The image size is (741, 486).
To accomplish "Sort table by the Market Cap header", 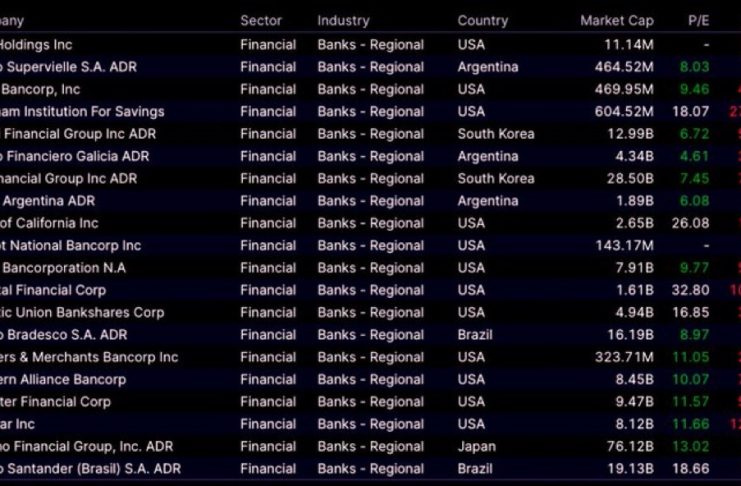I will click(x=616, y=20).
